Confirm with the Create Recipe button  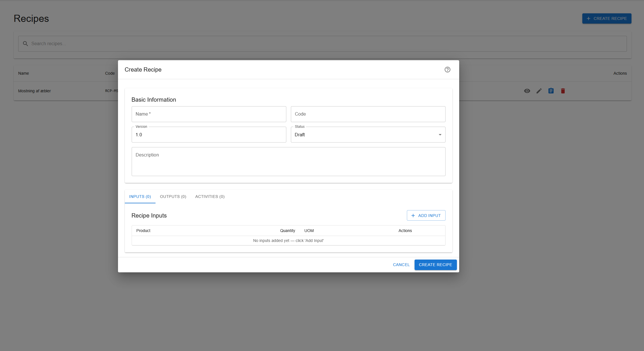pos(435,264)
